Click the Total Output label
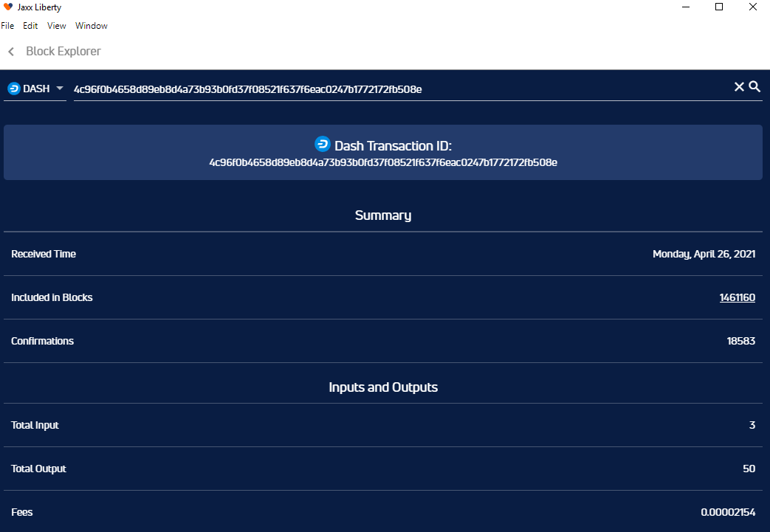This screenshot has height=532, width=770. tap(39, 469)
